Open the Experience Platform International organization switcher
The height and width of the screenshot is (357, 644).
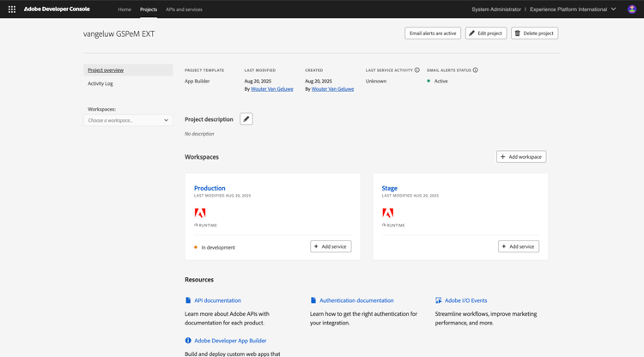[573, 9]
